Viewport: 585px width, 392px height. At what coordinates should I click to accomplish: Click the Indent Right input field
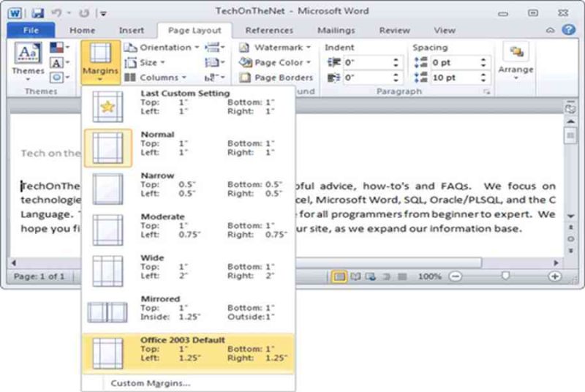366,78
